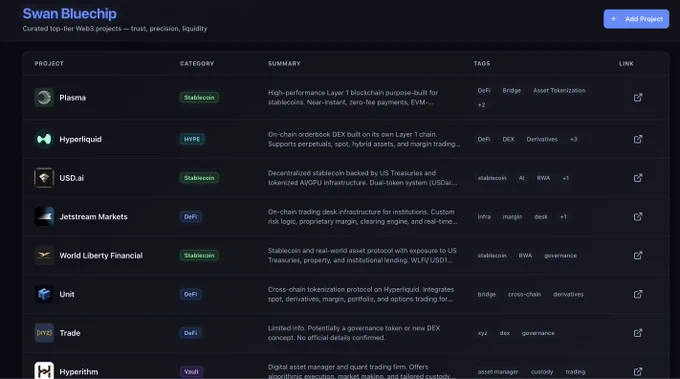Open the external link for Jetstream Markets
Image resolution: width=680 pixels, height=379 pixels.
click(638, 216)
